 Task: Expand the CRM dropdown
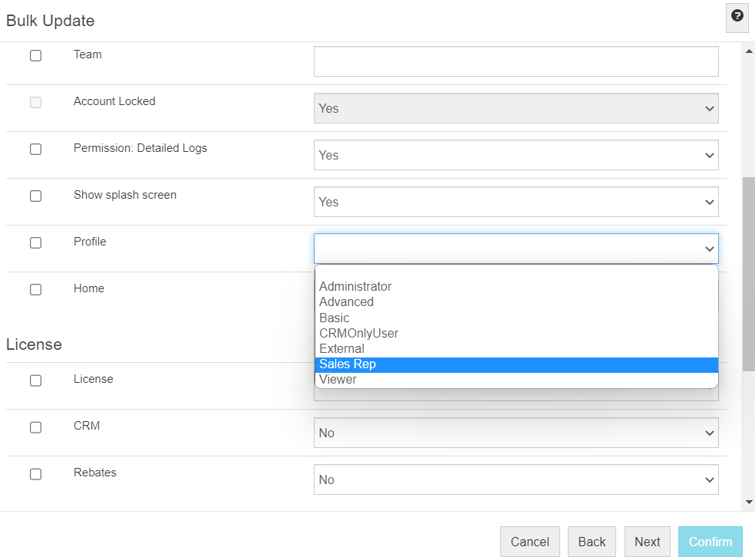(x=516, y=433)
